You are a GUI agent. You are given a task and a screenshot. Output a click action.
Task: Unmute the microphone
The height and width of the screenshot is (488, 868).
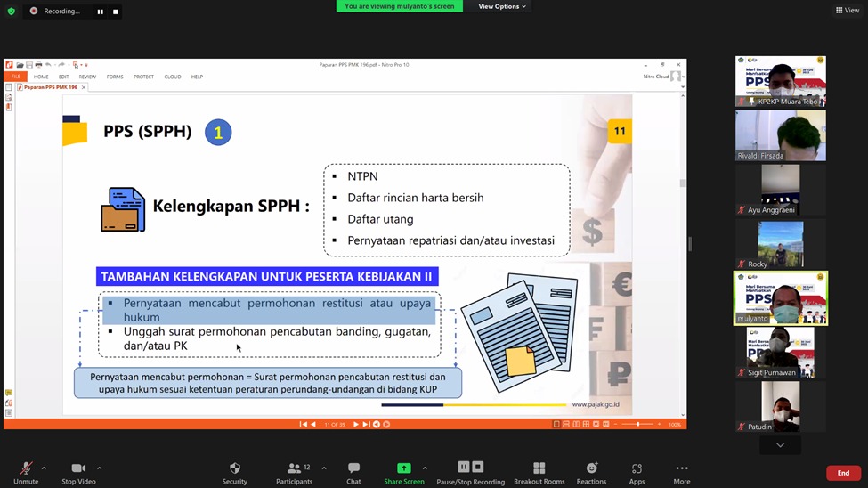coord(26,468)
